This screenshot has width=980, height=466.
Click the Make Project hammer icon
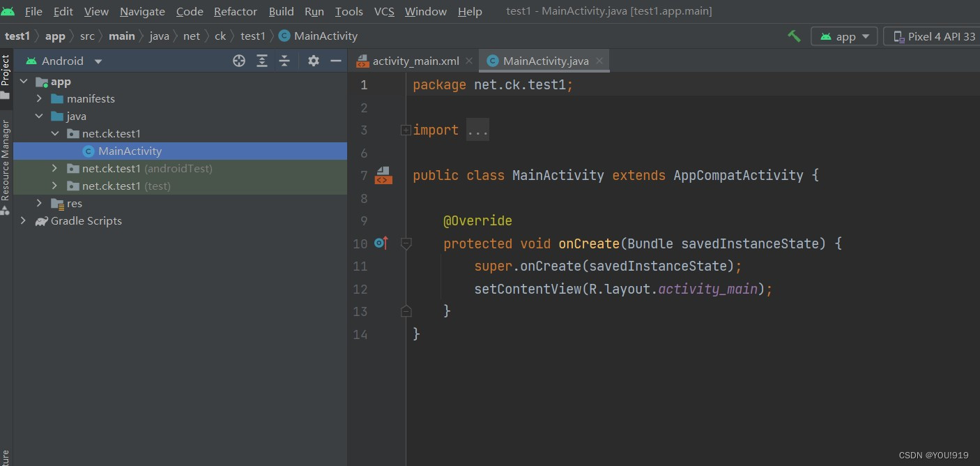pyautogui.click(x=794, y=36)
